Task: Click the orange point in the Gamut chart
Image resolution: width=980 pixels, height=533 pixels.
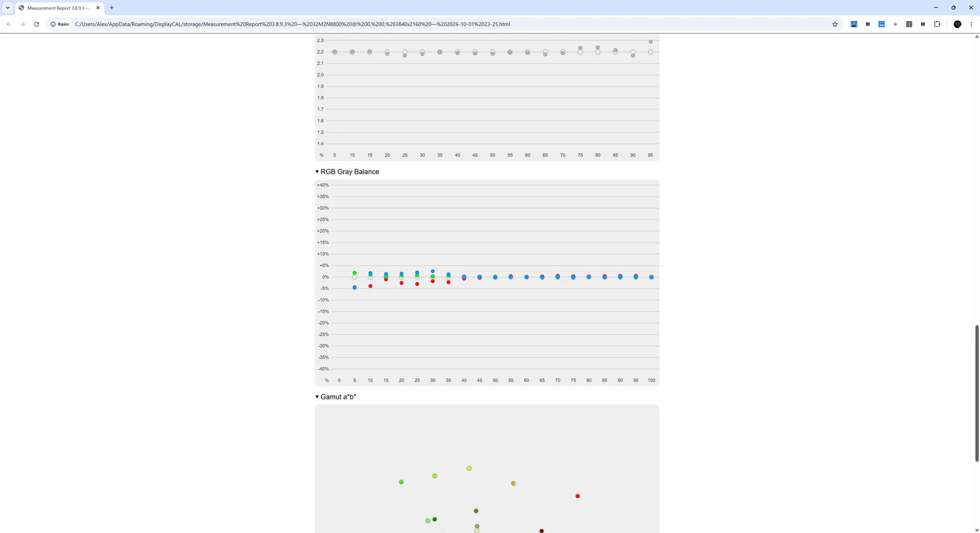Action: [513, 483]
